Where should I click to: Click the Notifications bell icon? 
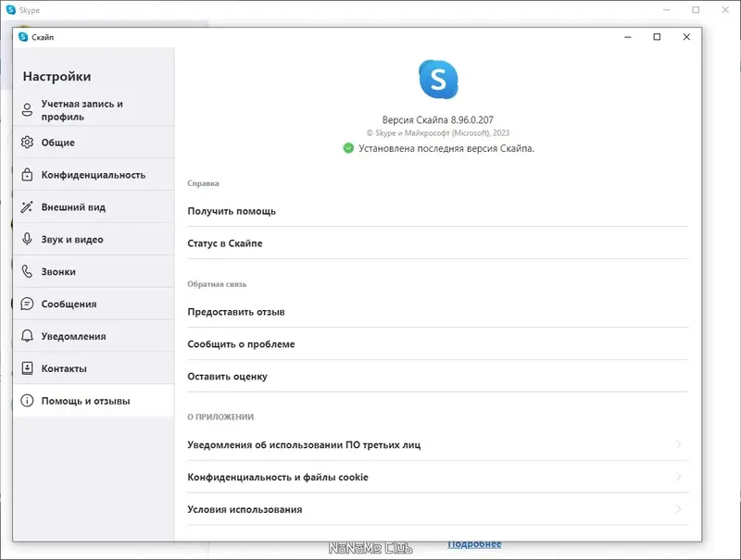tap(28, 336)
